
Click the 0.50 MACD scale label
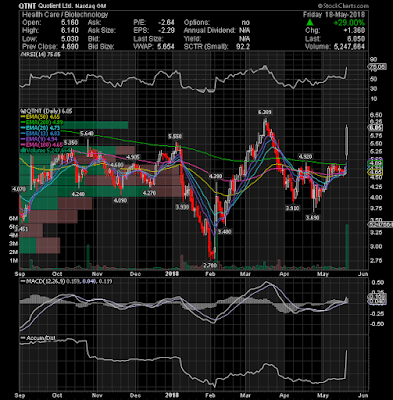click(377, 283)
